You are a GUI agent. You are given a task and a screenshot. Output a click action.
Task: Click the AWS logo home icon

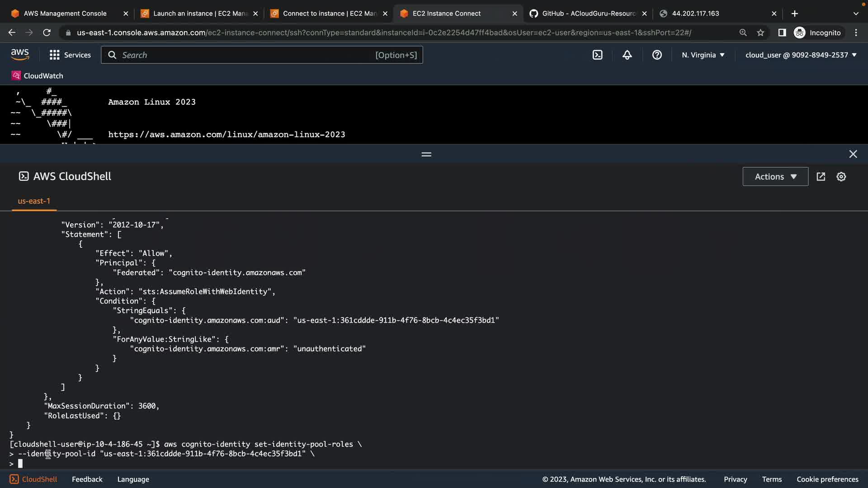point(20,55)
